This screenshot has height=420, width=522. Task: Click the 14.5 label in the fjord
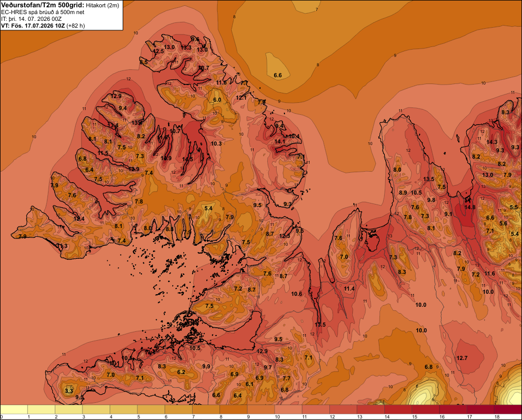point(187,160)
